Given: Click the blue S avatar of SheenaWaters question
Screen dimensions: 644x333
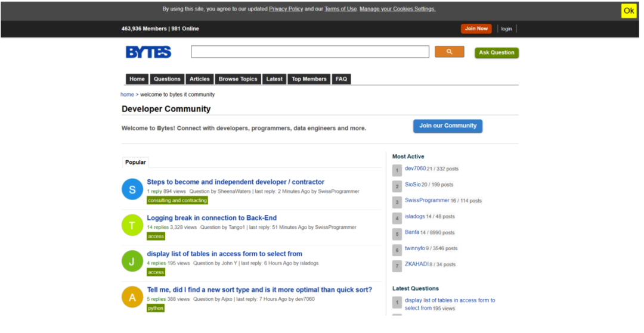Looking at the screenshot, I should [132, 189].
